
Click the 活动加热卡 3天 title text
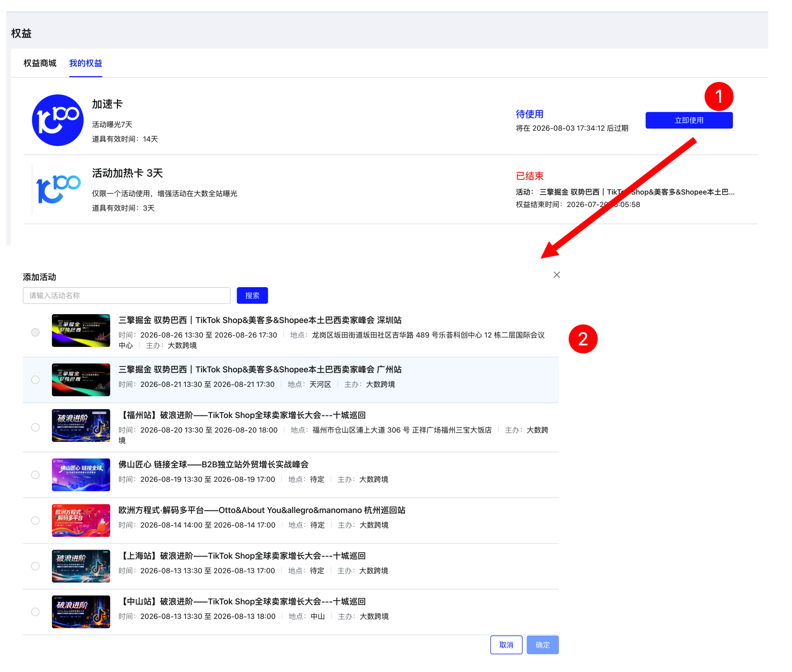[x=127, y=173]
